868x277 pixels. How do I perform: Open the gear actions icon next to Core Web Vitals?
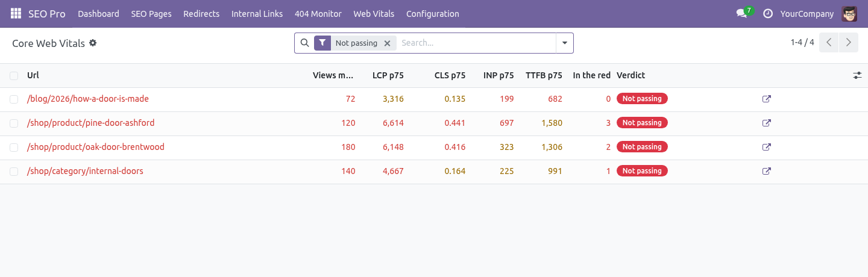click(x=93, y=43)
